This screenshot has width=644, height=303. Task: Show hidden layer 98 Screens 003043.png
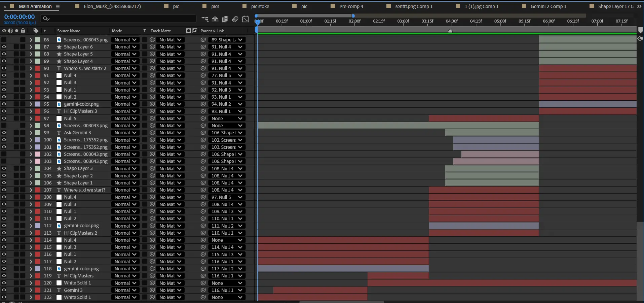tap(4, 126)
